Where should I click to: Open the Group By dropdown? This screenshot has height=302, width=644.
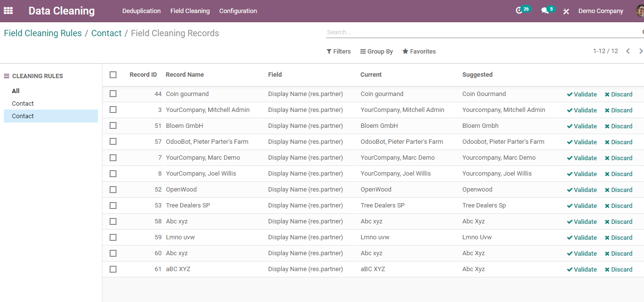tap(376, 52)
